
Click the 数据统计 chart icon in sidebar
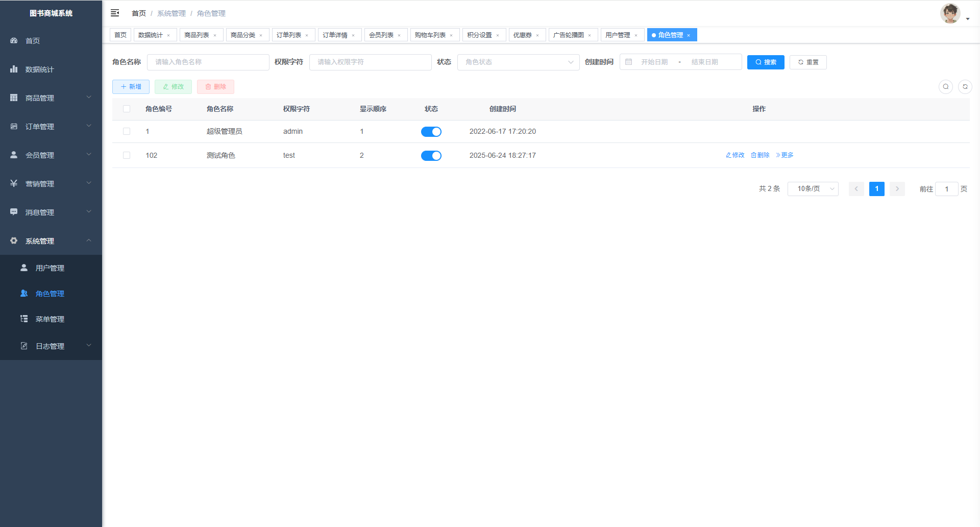click(x=14, y=69)
